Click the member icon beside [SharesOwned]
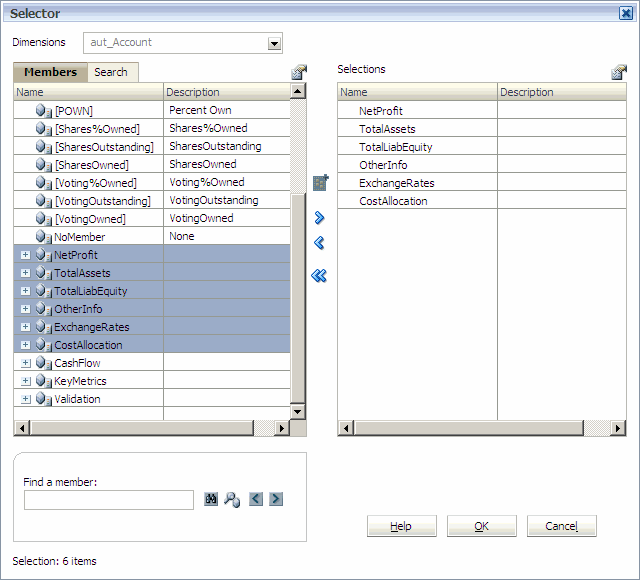640x580 pixels. coord(43,164)
